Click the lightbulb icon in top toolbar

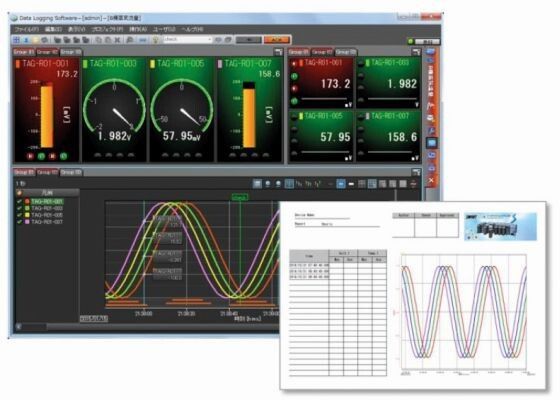click(x=155, y=40)
